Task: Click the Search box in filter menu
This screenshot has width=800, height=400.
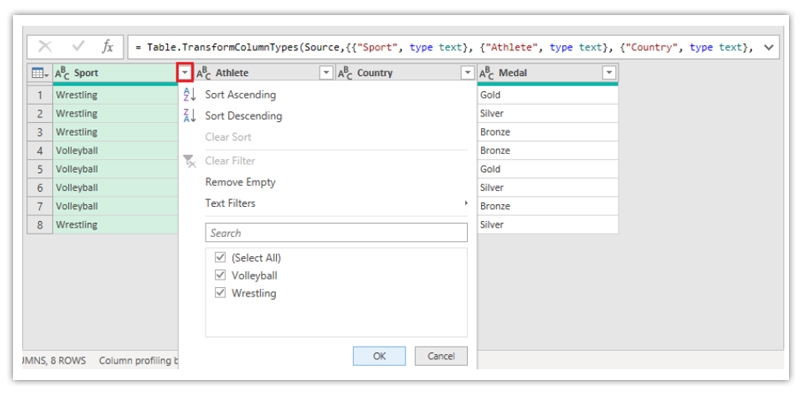Action: pyautogui.click(x=336, y=233)
